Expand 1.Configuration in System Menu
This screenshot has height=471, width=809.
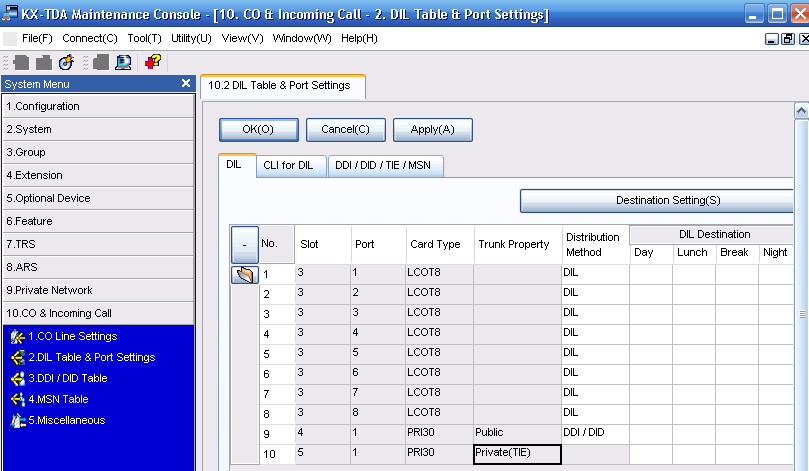[x=98, y=106]
